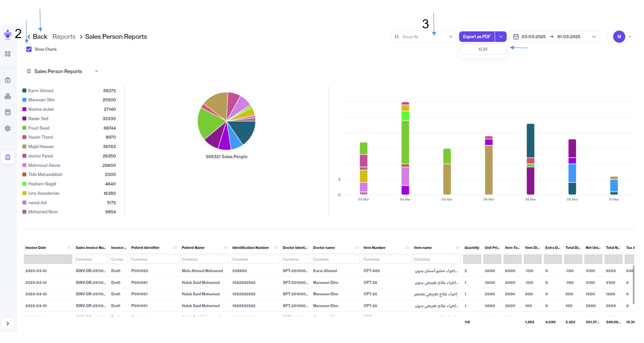Open the dashboard grid icon in sidebar
644x343 pixels.
pyautogui.click(x=8, y=54)
